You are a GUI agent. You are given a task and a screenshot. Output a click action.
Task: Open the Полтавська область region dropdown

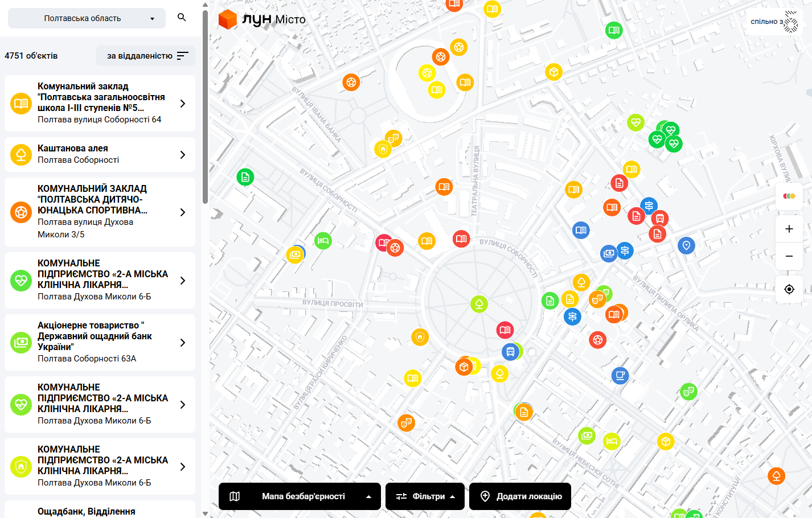(x=87, y=18)
